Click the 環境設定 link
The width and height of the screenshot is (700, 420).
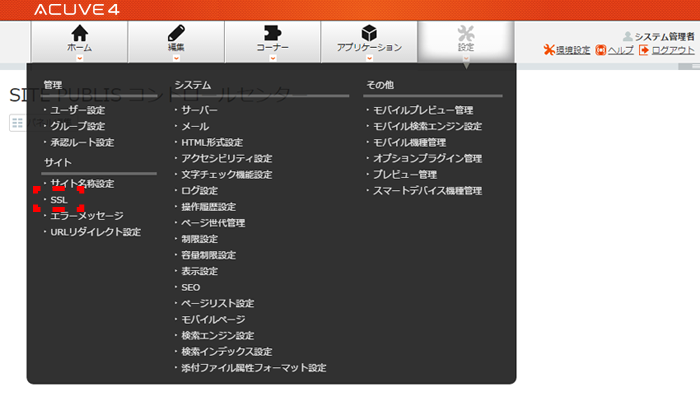point(573,50)
